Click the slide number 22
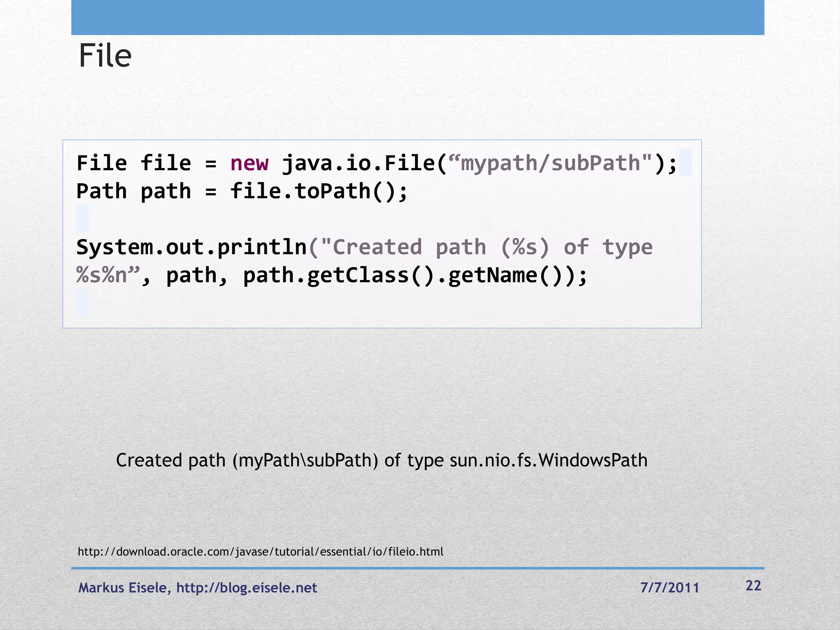This screenshot has width=840, height=630. (x=753, y=586)
